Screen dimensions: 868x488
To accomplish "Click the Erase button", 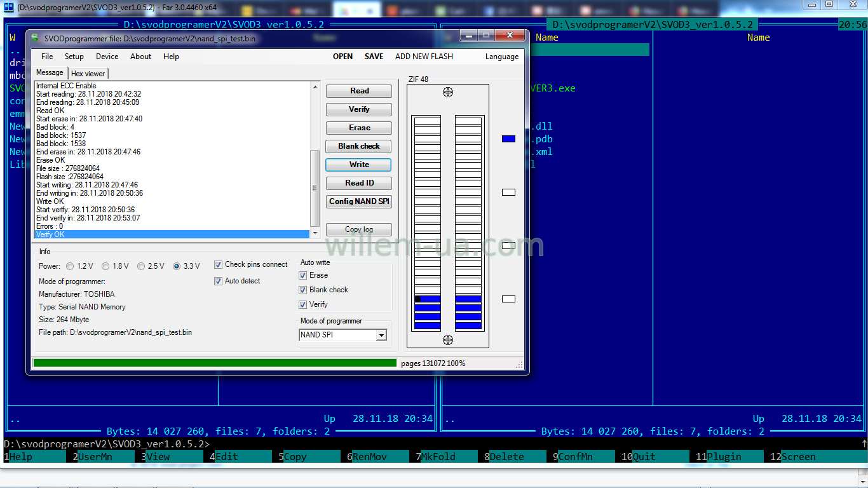I will (x=359, y=128).
